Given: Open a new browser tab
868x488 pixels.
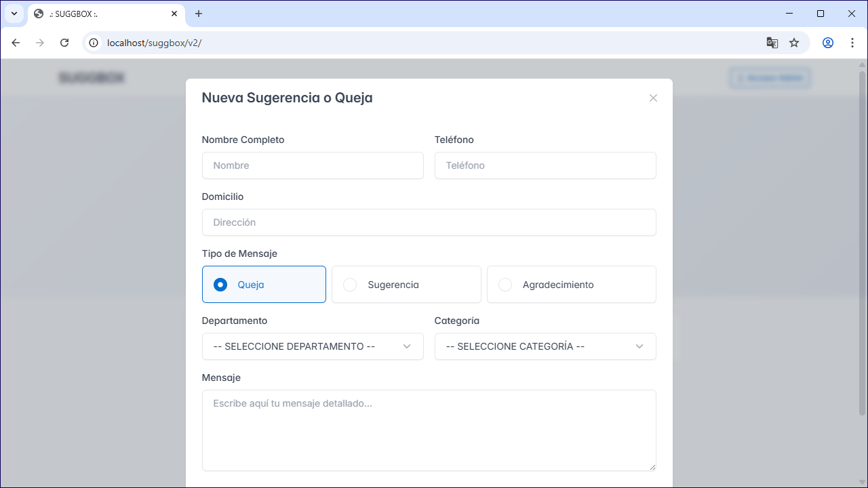Looking at the screenshot, I should coord(199,14).
